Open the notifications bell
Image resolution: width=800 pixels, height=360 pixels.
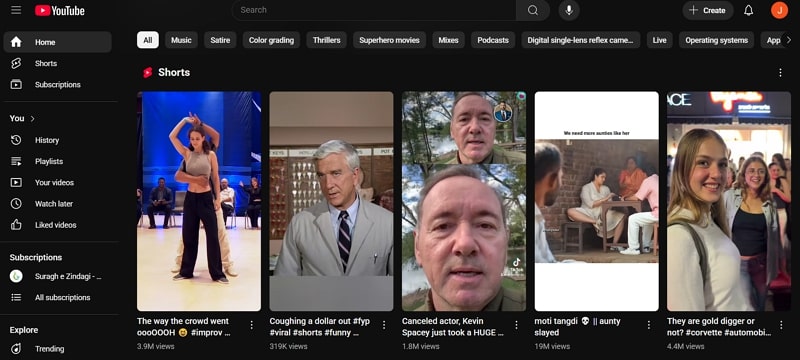coord(748,10)
